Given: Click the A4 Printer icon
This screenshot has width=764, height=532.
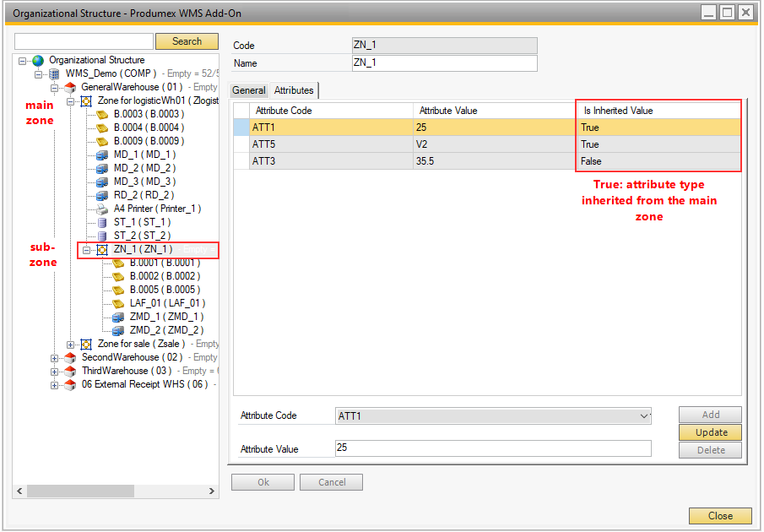Looking at the screenshot, I should coord(102,209).
